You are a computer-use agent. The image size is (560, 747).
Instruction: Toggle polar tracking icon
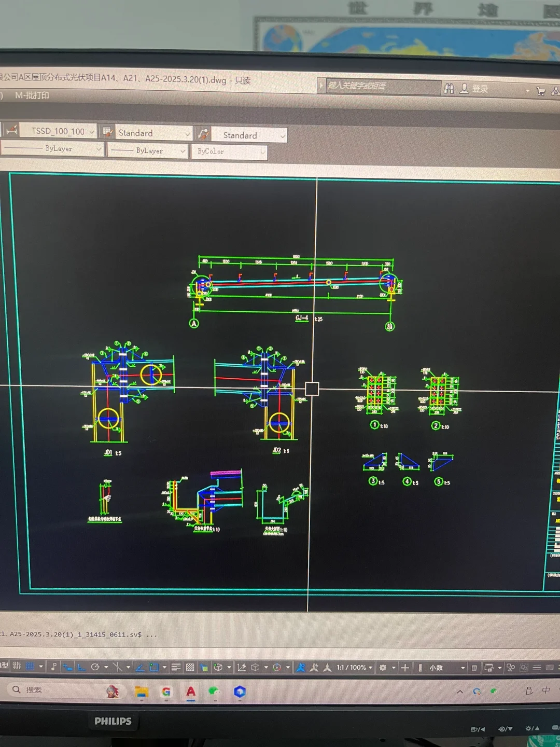click(x=95, y=667)
